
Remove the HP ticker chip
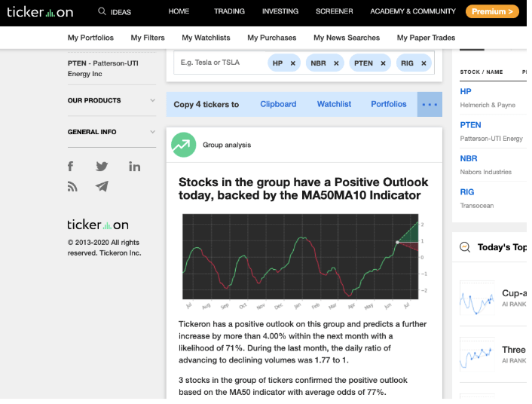tap(293, 63)
